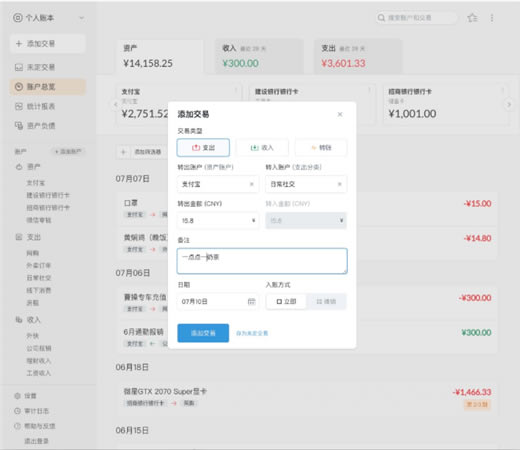
Task: Clear the 日常社交 category selection
Action: 340,184
